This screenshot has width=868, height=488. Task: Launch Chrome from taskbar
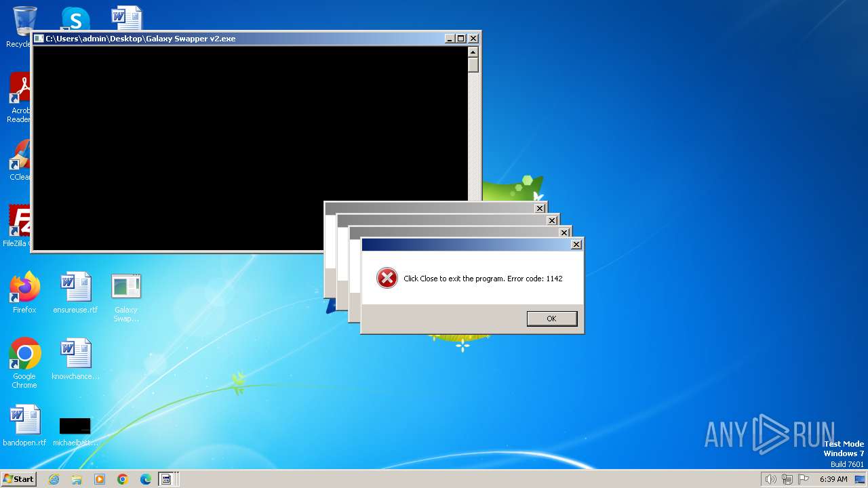123,479
